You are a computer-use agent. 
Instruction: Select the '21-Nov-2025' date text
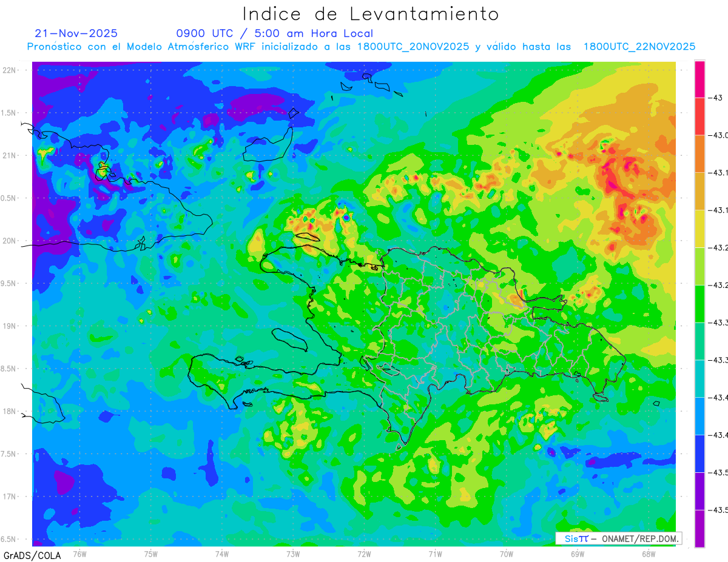click(76, 33)
